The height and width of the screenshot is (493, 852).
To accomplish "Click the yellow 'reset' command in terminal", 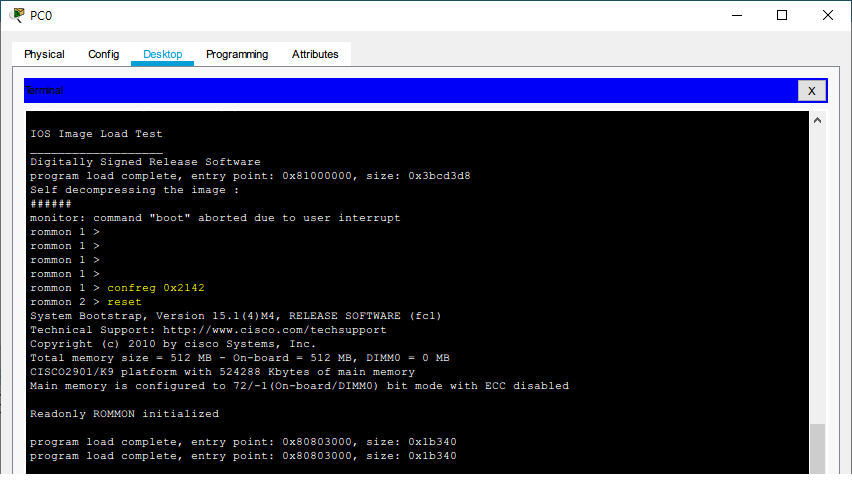I will (124, 302).
